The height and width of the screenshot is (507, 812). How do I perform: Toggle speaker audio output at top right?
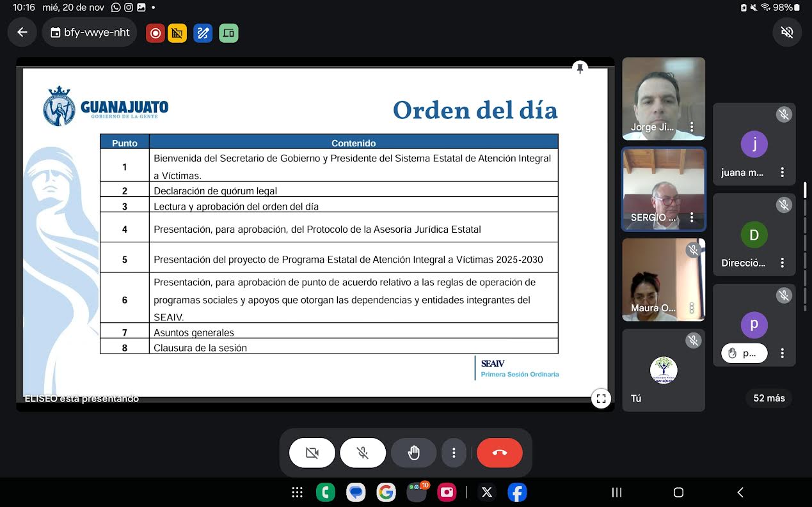[x=786, y=33]
